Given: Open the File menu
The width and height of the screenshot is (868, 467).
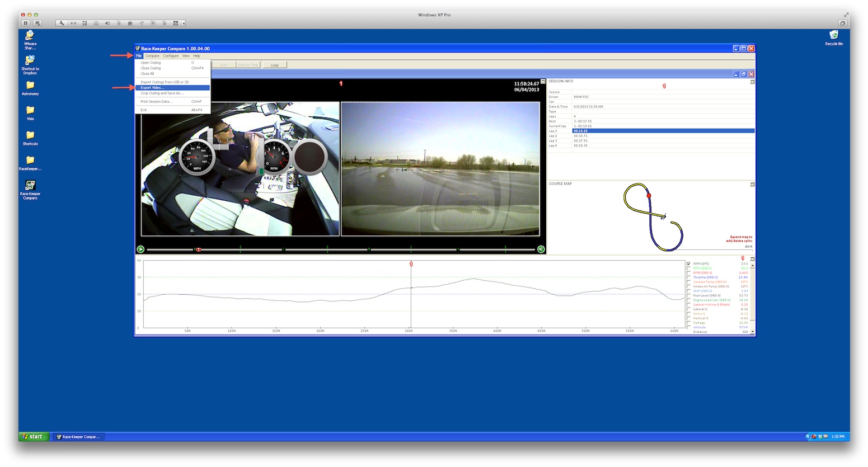Looking at the screenshot, I should [139, 56].
